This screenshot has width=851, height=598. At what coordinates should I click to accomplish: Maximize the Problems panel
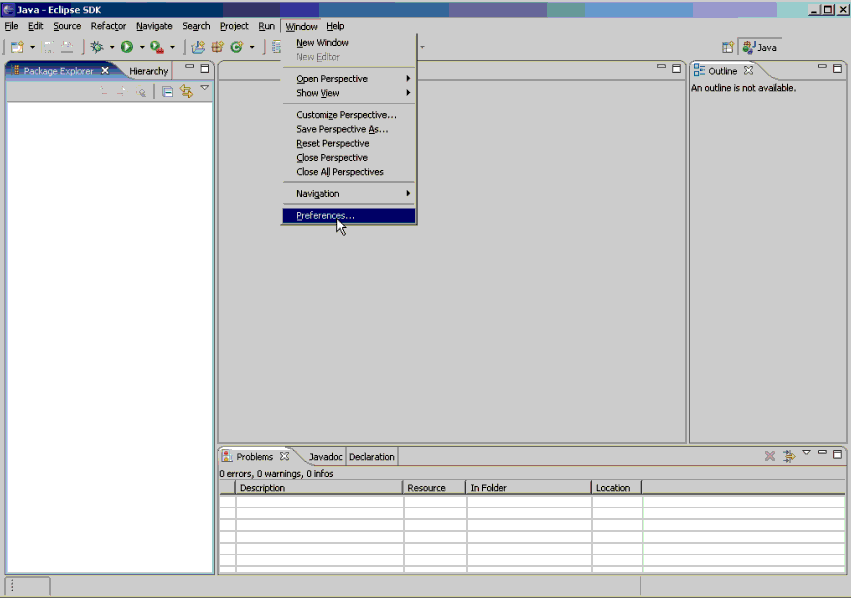837,454
